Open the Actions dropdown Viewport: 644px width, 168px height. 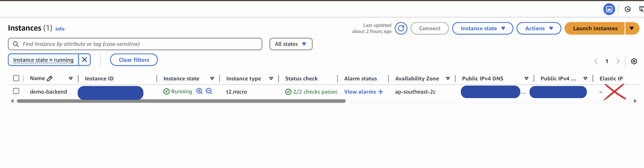539,28
